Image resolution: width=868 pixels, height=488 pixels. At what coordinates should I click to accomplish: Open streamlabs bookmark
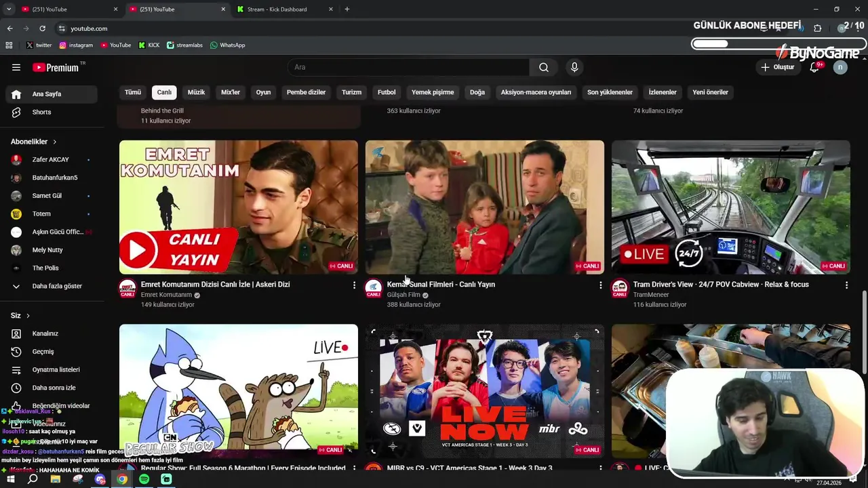pyautogui.click(x=184, y=45)
